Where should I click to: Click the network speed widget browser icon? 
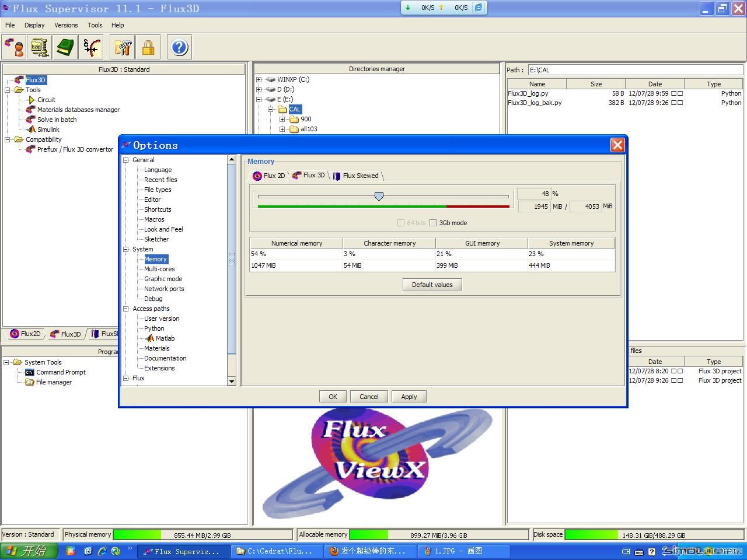click(x=479, y=8)
